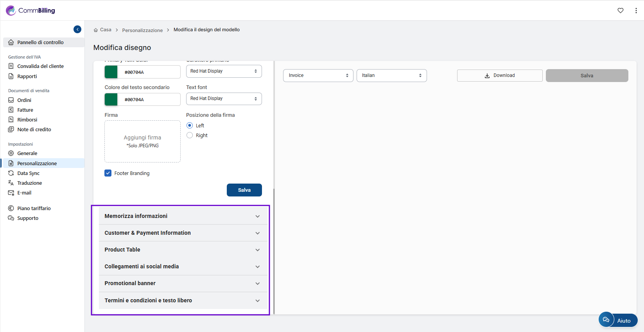Uncheck the Footer Branding checkbox
This screenshot has width=644, height=332.
pyautogui.click(x=108, y=173)
